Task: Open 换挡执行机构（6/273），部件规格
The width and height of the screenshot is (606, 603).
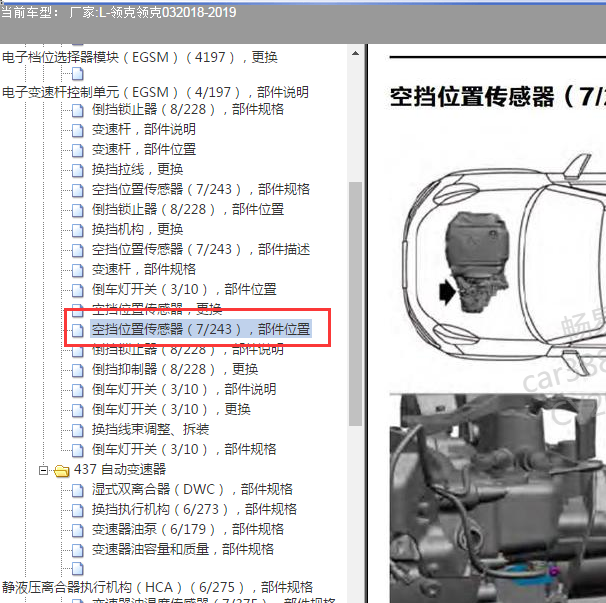Action: click(x=194, y=509)
